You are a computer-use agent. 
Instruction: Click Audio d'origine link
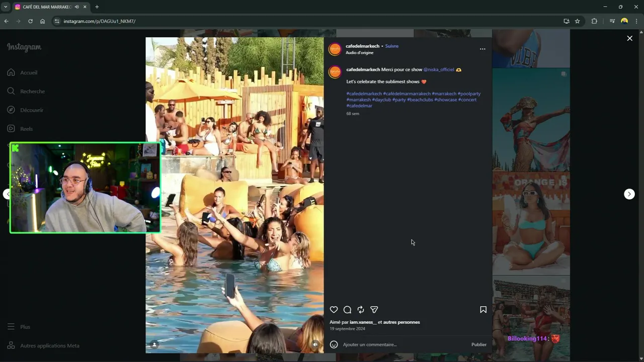point(359,53)
